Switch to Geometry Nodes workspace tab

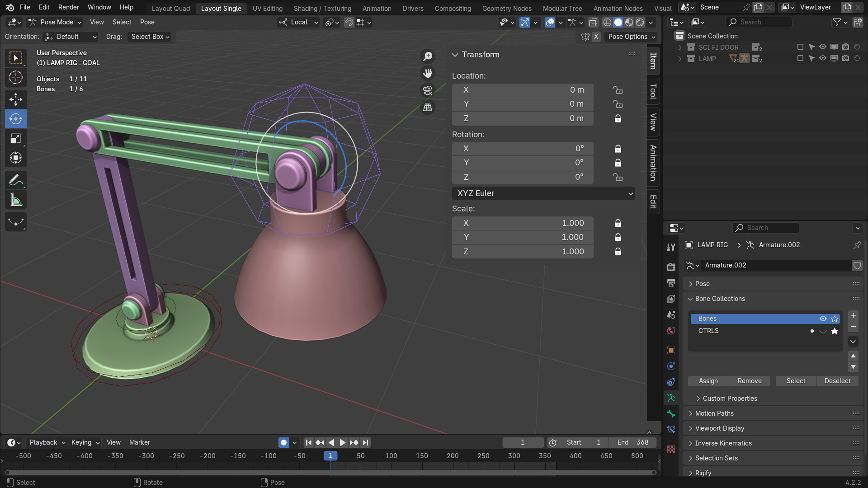coord(507,8)
